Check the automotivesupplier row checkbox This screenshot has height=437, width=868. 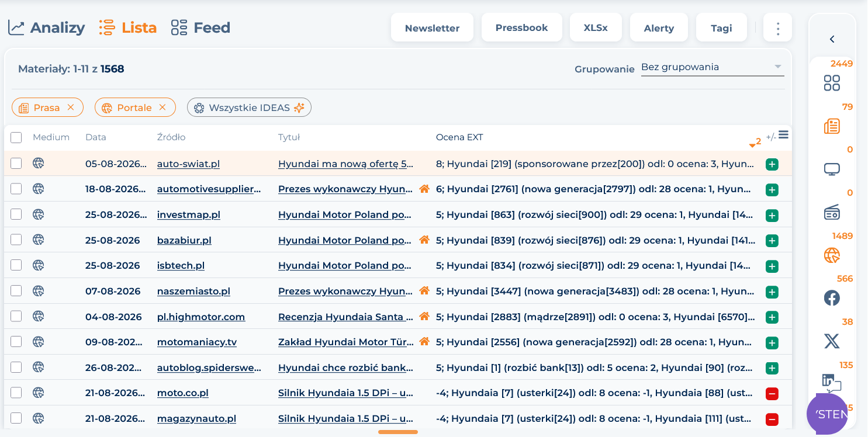16,189
